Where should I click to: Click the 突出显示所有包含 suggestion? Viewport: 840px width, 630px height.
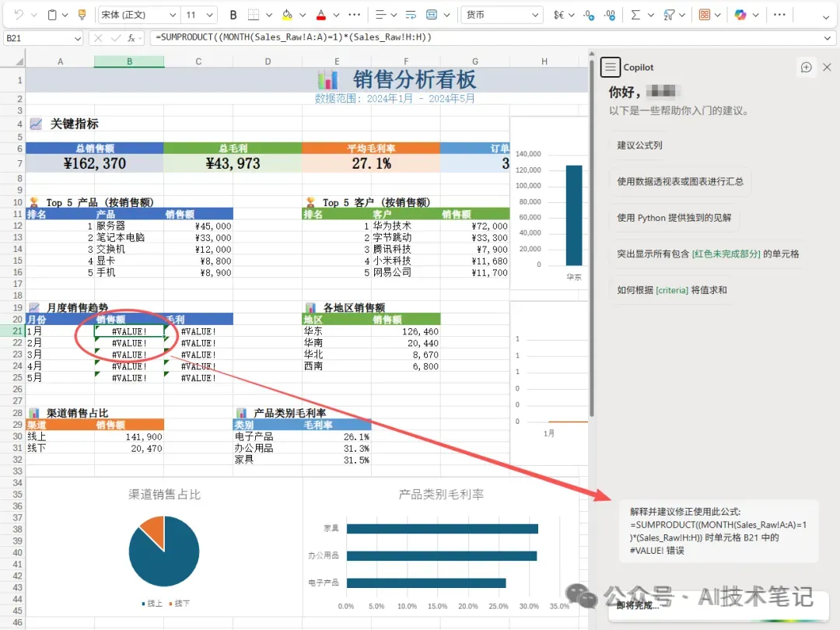[x=708, y=254]
